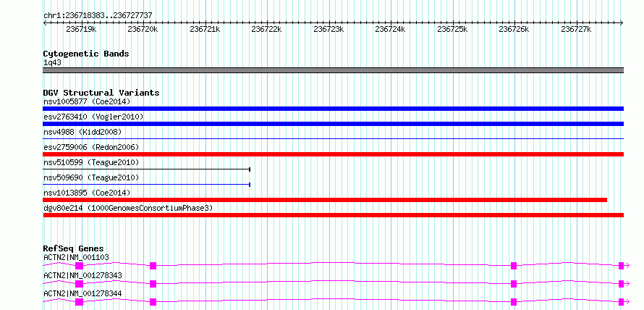Click the ACTN2|NM_001278343 transcript label

pyautogui.click(x=82, y=275)
